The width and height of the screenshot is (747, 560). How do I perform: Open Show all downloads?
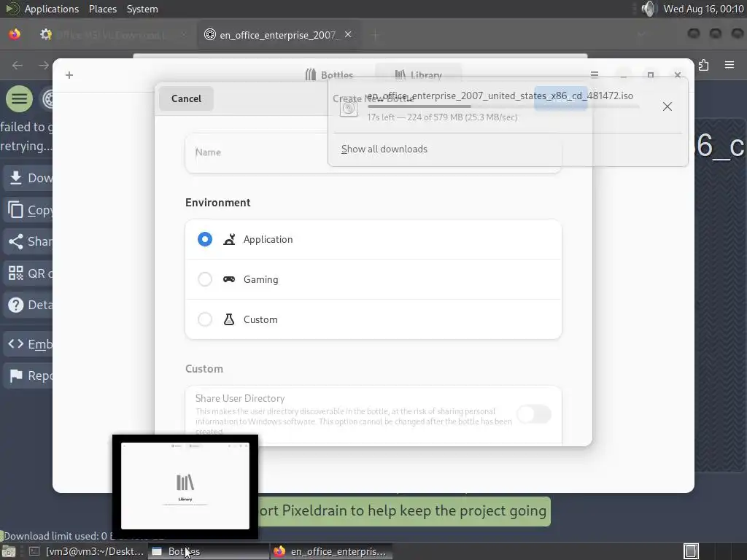(x=384, y=149)
